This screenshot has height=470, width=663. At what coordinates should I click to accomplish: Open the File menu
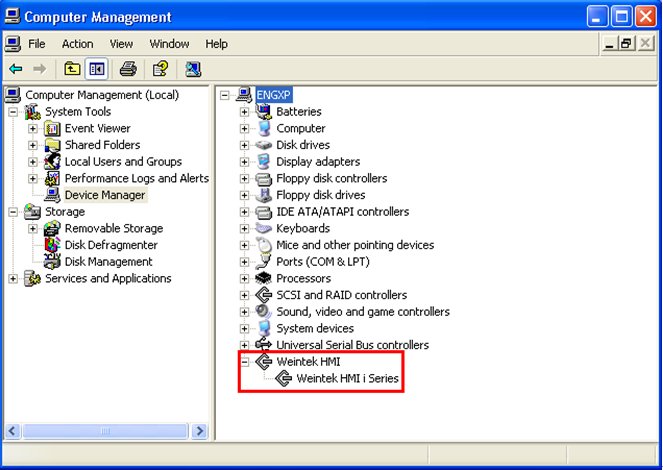(36, 44)
